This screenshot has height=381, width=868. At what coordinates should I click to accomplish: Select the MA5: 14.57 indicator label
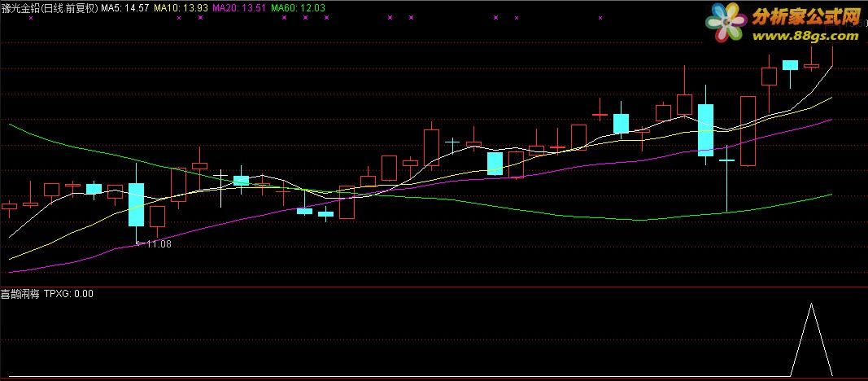point(125,8)
